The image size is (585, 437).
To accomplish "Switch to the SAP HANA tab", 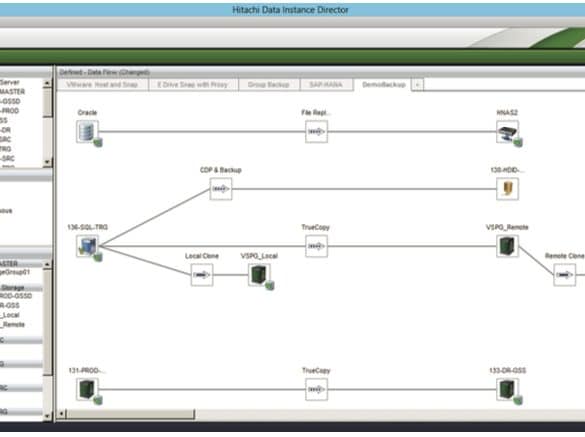I will (x=326, y=85).
